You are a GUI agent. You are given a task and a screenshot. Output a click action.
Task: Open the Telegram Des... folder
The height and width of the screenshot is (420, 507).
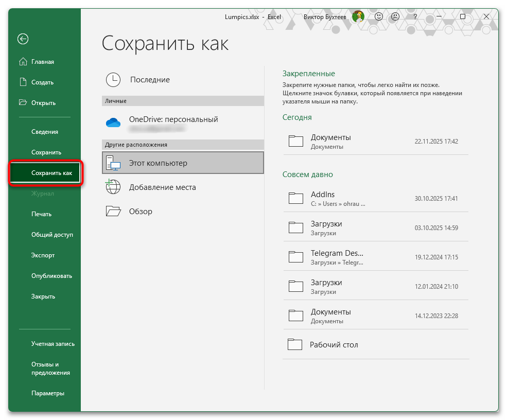click(337, 253)
